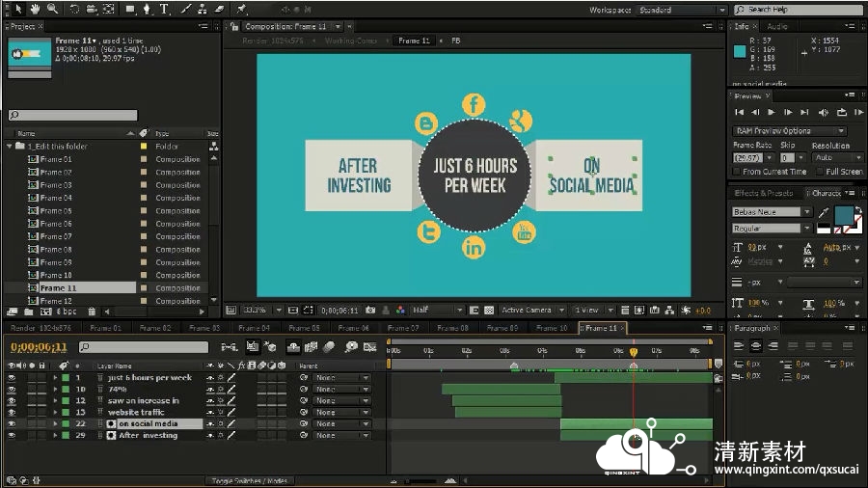
Task: Select Frame 12 composition in Project
Action: click(56, 301)
